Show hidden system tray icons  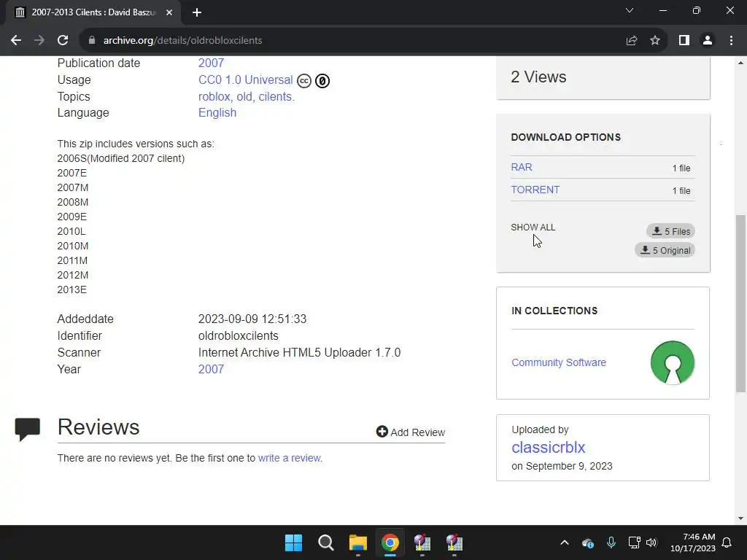pyautogui.click(x=565, y=542)
